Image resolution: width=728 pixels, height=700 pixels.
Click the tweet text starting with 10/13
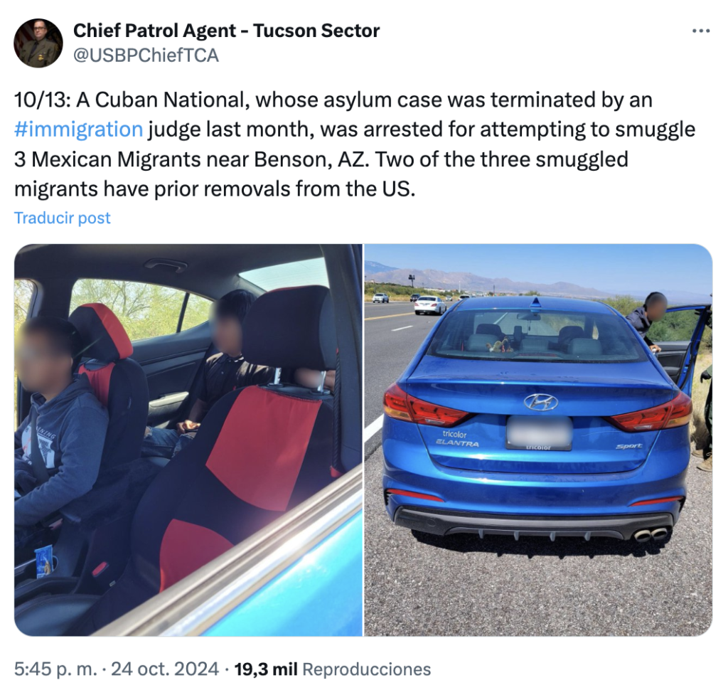355,144
